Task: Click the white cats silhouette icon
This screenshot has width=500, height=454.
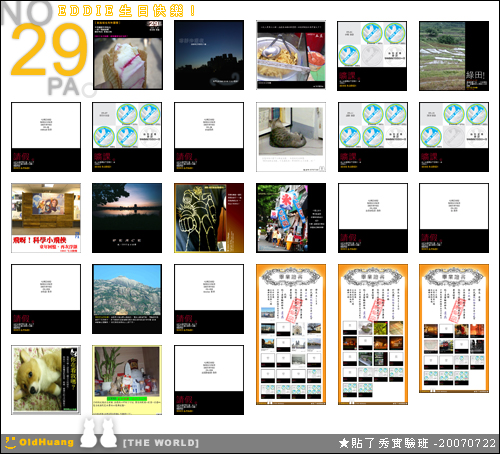Action: click(98, 433)
